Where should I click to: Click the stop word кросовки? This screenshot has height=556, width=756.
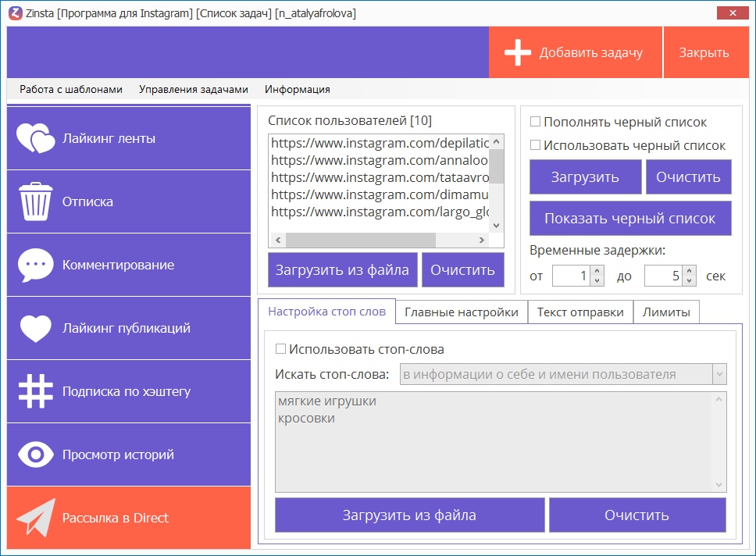pyautogui.click(x=306, y=418)
